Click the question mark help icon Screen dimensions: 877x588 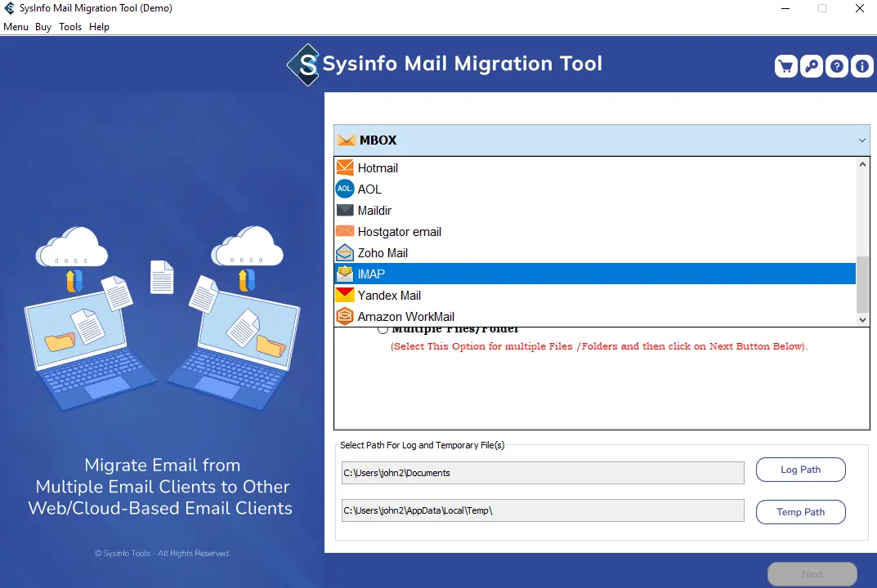pos(837,66)
